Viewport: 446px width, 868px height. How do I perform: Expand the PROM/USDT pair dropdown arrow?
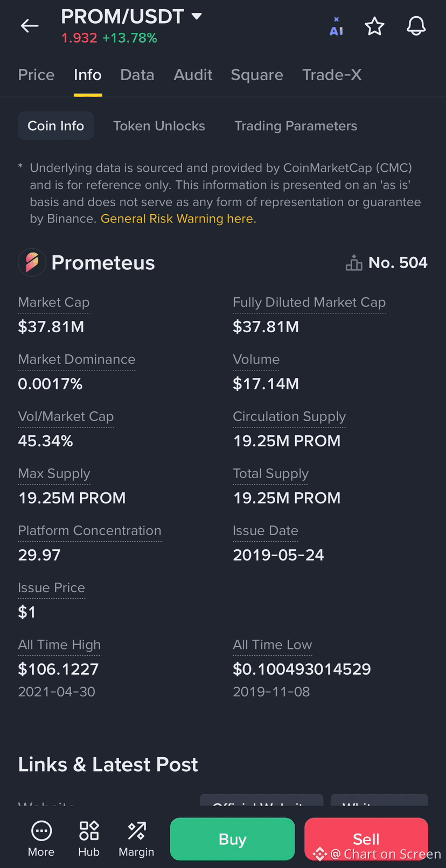197,16
